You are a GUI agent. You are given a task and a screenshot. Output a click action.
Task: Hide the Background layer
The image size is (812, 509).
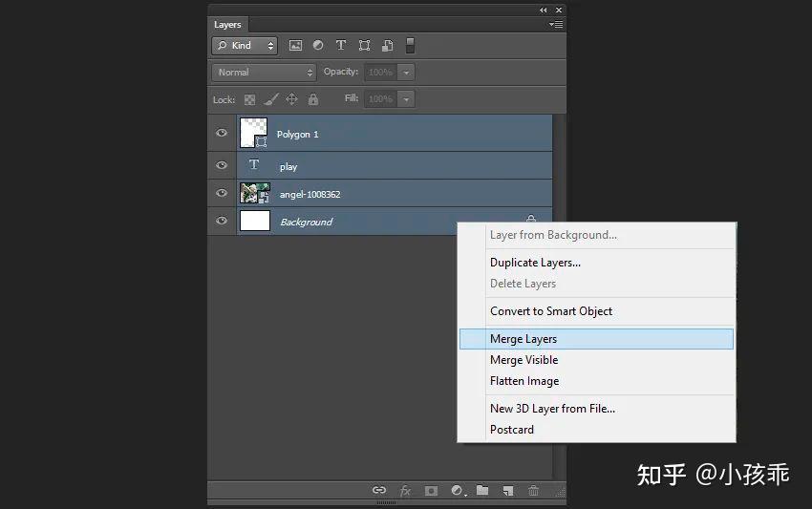pos(222,221)
